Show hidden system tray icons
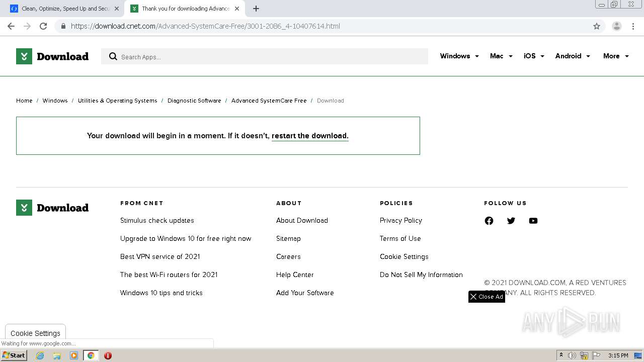Image resolution: width=644 pixels, height=362 pixels. (561, 355)
